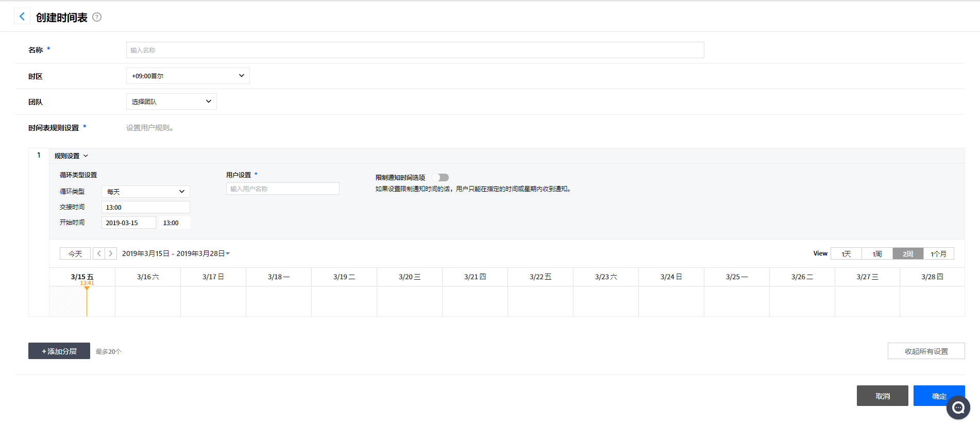Click the 今天 button
Image resolution: width=980 pixels, height=424 pixels.
[75, 253]
